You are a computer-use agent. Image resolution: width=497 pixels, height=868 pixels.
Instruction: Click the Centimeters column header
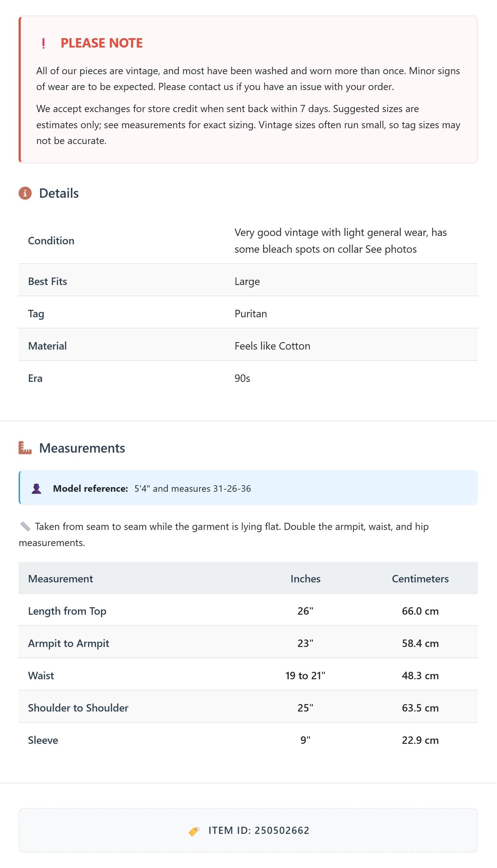420,579
